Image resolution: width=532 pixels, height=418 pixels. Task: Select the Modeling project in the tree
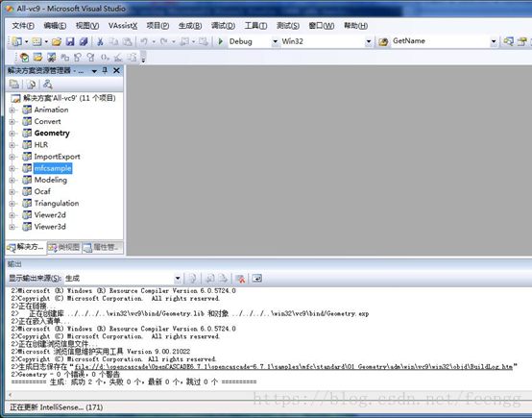(x=51, y=180)
